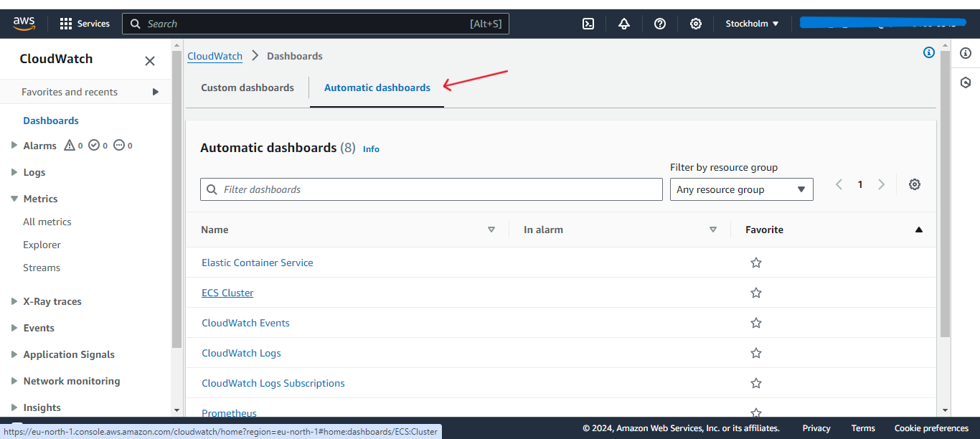This screenshot has height=439, width=980.
Task: Open metric Streams in the sidebar
Action: click(x=42, y=268)
